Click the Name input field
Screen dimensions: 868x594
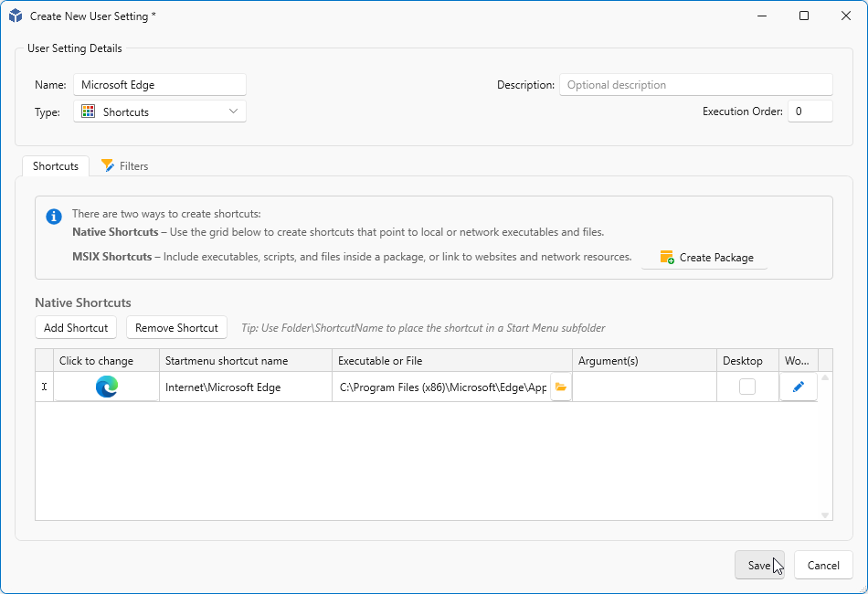[160, 85]
